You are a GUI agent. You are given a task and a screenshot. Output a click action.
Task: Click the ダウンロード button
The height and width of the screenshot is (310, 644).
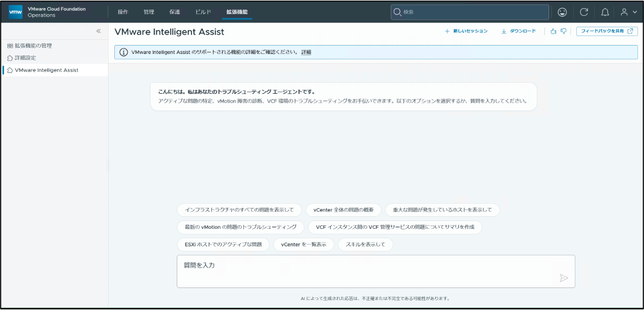pyautogui.click(x=519, y=31)
